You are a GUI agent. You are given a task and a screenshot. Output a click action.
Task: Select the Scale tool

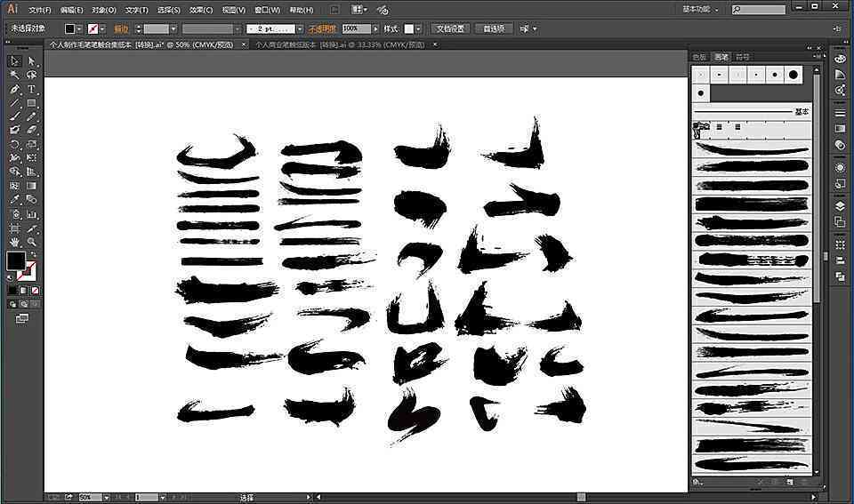[32, 144]
